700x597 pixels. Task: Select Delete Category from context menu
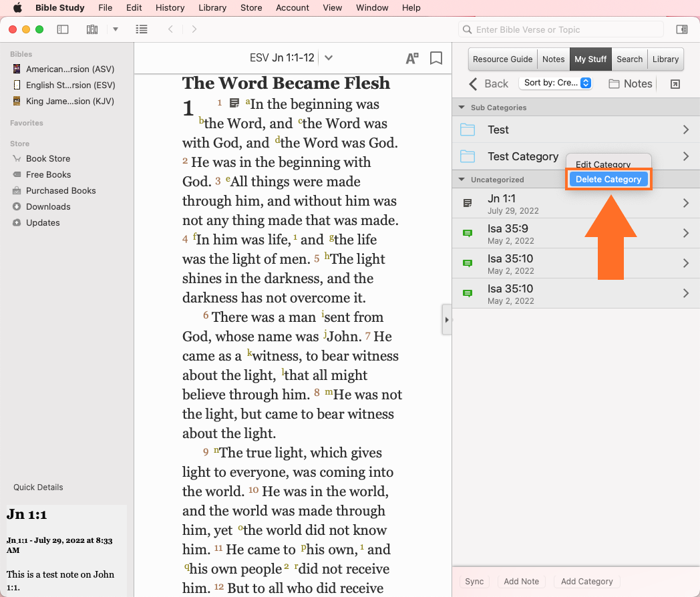pos(608,180)
